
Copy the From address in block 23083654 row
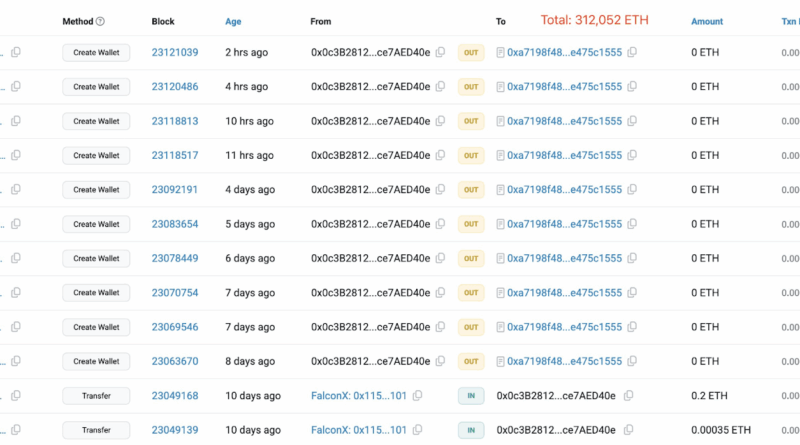point(440,224)
